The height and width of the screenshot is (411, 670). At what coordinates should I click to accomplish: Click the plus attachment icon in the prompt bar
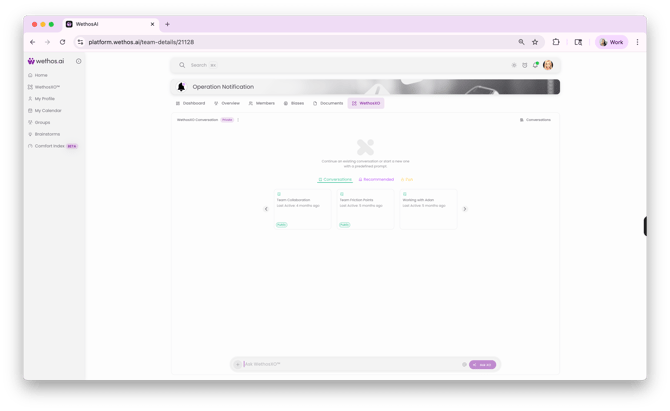(x=238, y=364)
